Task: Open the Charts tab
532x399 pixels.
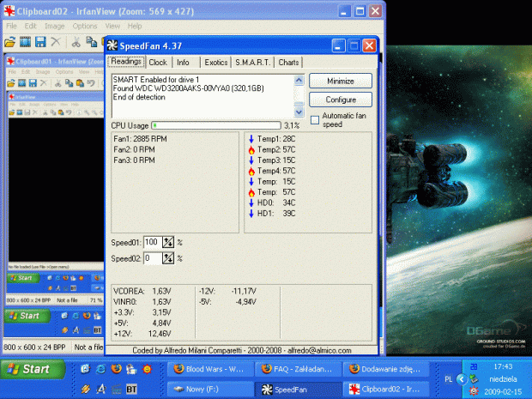Action: [288, 63]
